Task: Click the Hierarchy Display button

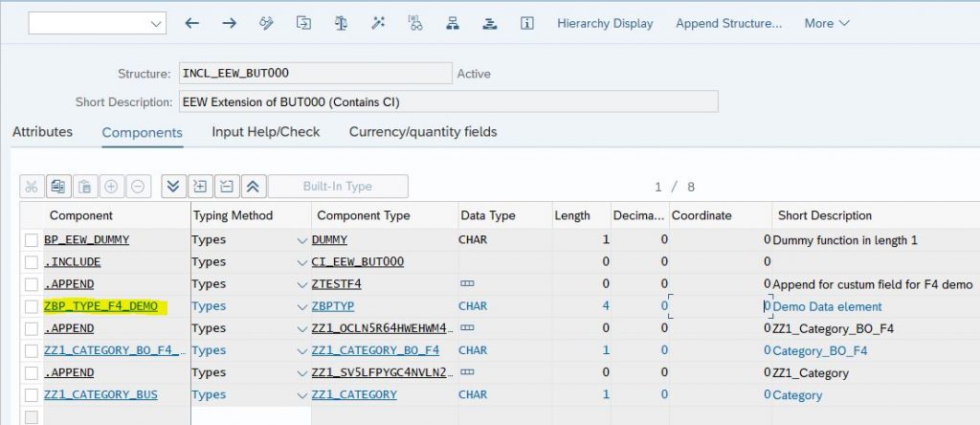Action: pos(605,23)
